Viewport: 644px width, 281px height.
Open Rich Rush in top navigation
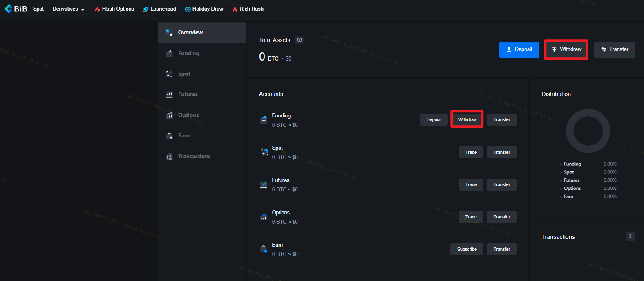click(x=248, y=9)
